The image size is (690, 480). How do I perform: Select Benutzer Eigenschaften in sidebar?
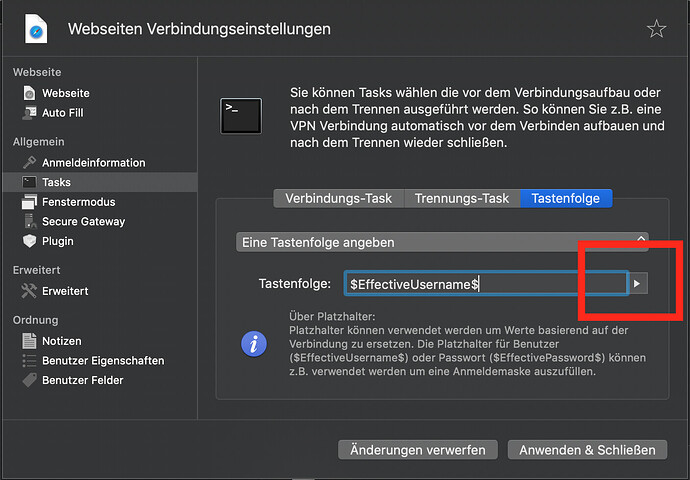point(93,360)
